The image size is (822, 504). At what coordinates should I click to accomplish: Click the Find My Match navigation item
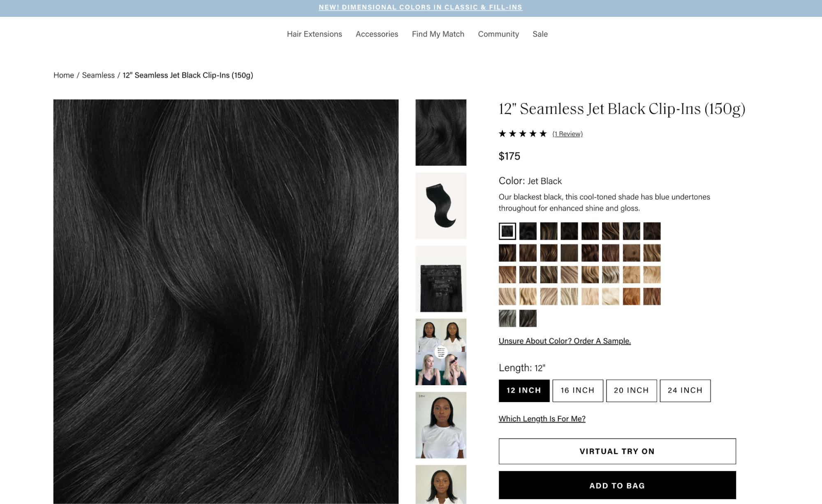(x=438, y=33)
